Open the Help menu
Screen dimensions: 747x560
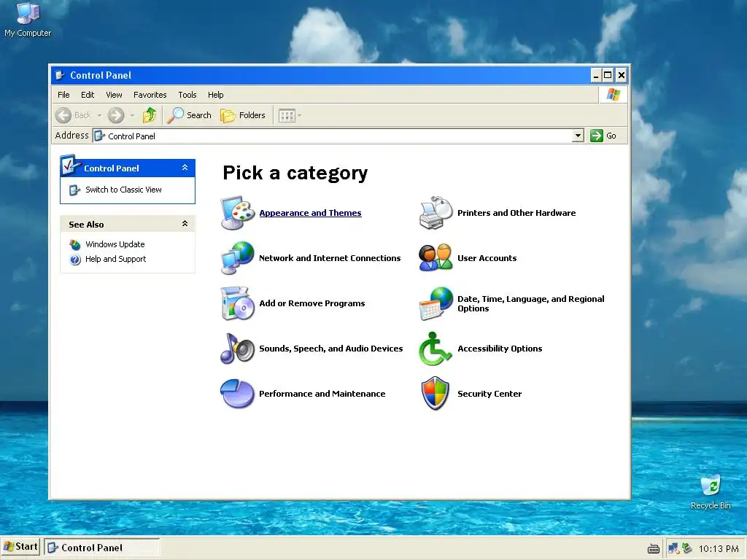215,95
